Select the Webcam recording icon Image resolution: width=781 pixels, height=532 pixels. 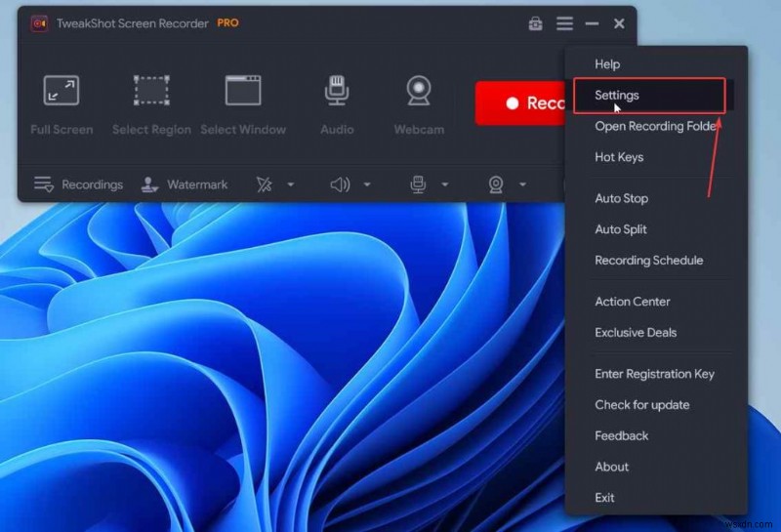[419, 90]
